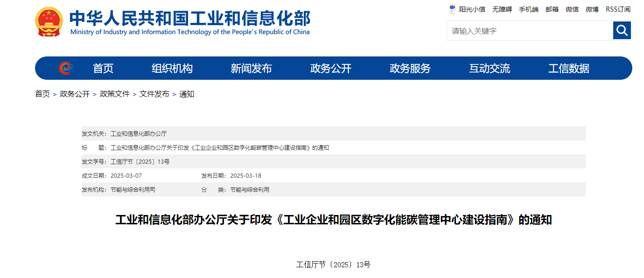Open the 无障碍 accessibility link

502,9
